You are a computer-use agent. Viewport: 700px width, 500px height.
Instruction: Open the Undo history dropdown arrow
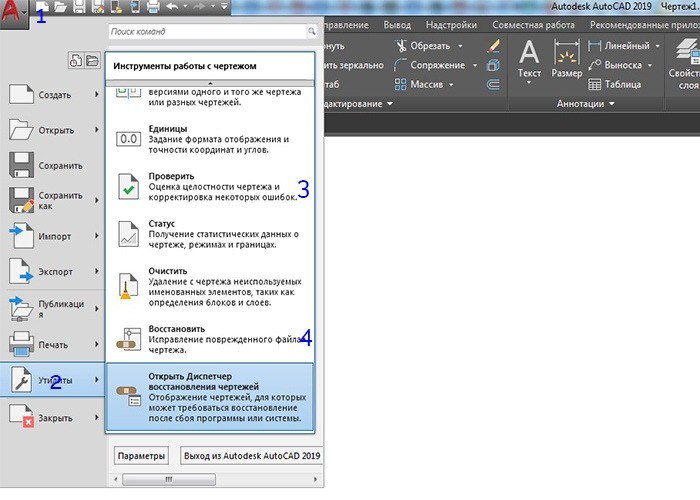click(185, 7)
